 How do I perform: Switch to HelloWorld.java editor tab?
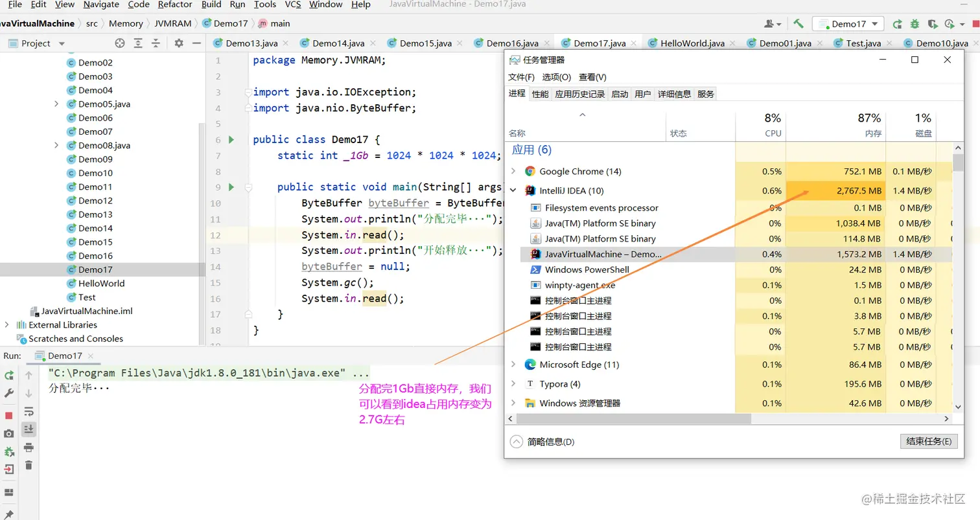(692, 43)
